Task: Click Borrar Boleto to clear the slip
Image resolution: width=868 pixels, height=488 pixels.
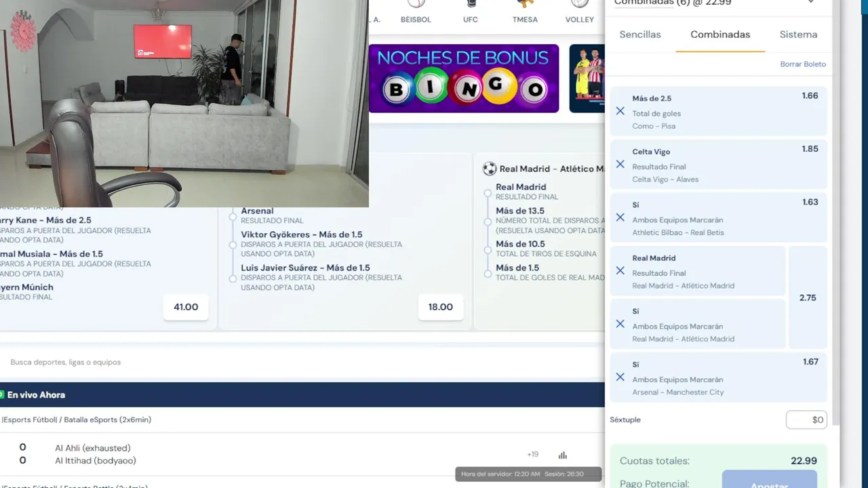Action: point(803,64)
